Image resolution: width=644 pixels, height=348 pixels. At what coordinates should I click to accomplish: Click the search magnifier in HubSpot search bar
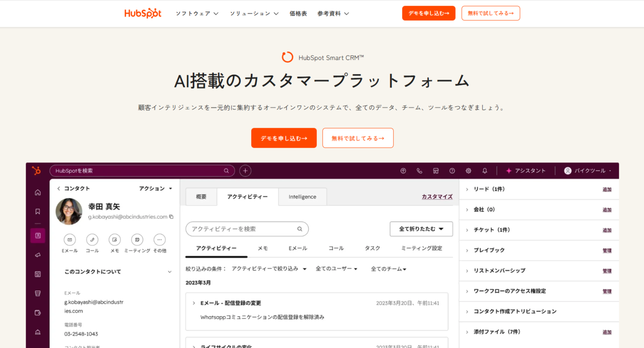coord(226,171)
